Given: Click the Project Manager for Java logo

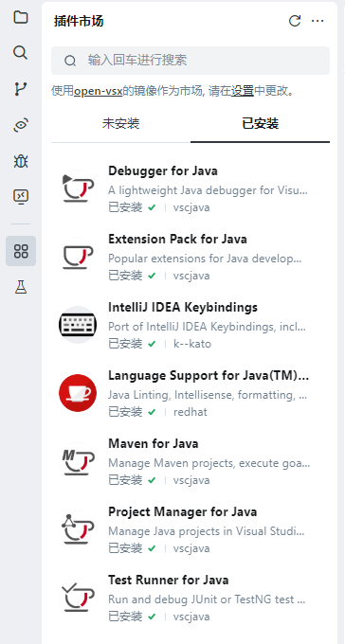Looking at the screenshot, I should (x=78, y=529).
